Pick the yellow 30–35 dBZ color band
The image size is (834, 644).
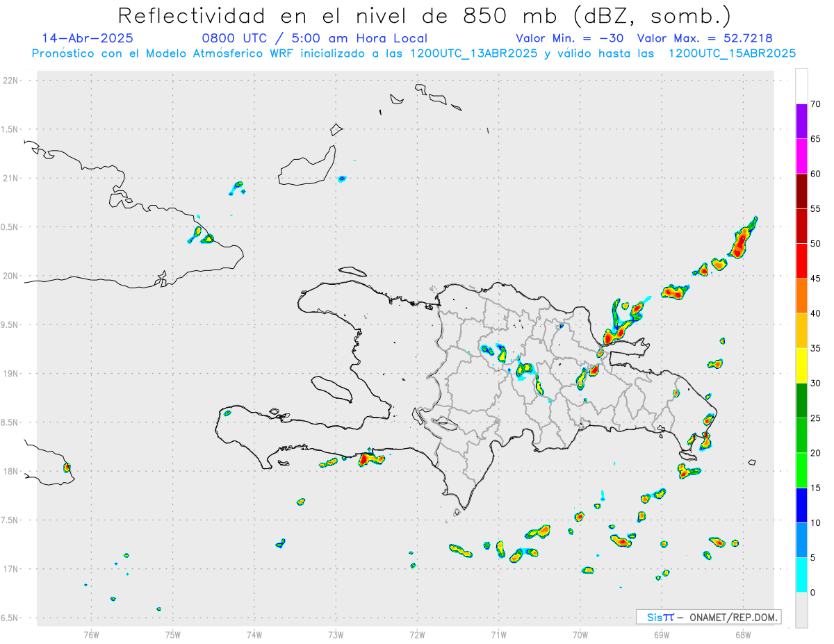click(801, 365)
